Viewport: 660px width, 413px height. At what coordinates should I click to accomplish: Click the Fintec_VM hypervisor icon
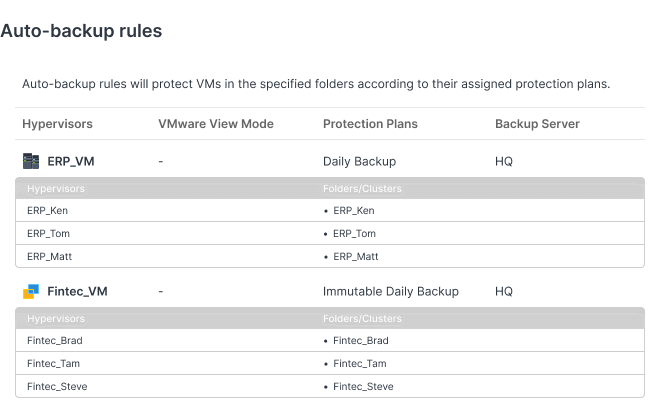point(31,292)
